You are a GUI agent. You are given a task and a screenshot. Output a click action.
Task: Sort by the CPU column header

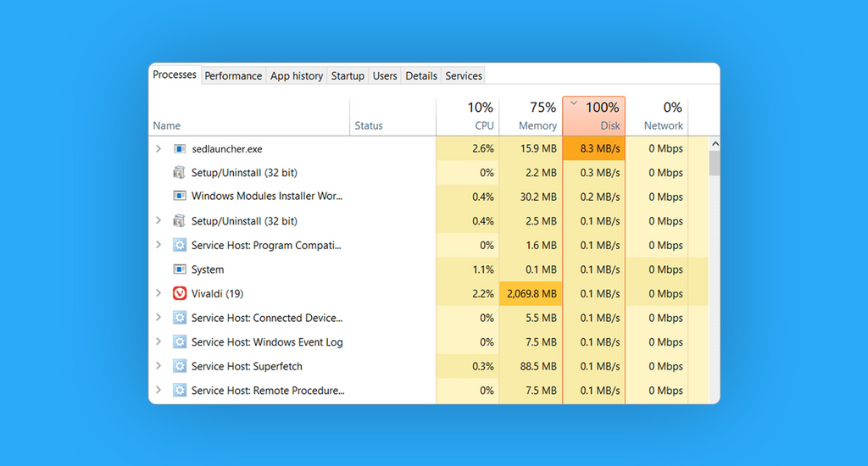[x=467, y=116]
